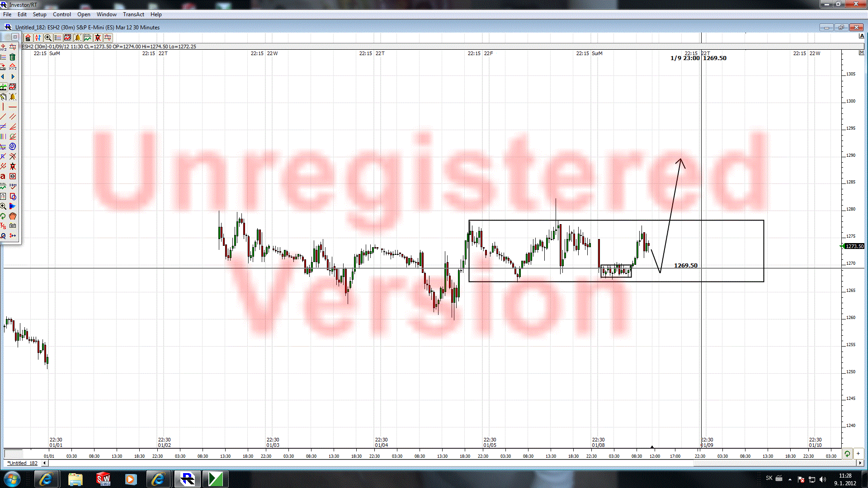868x488 pixels.
Task: Select the vertical red line drawing tool
Action: [x=3, y=107]
